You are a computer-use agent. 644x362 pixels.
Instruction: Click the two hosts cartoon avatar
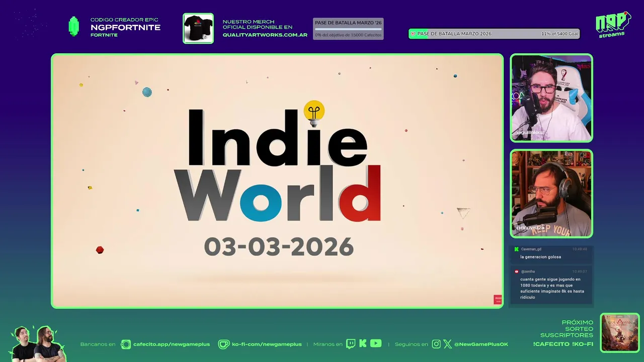click(38, 344)
